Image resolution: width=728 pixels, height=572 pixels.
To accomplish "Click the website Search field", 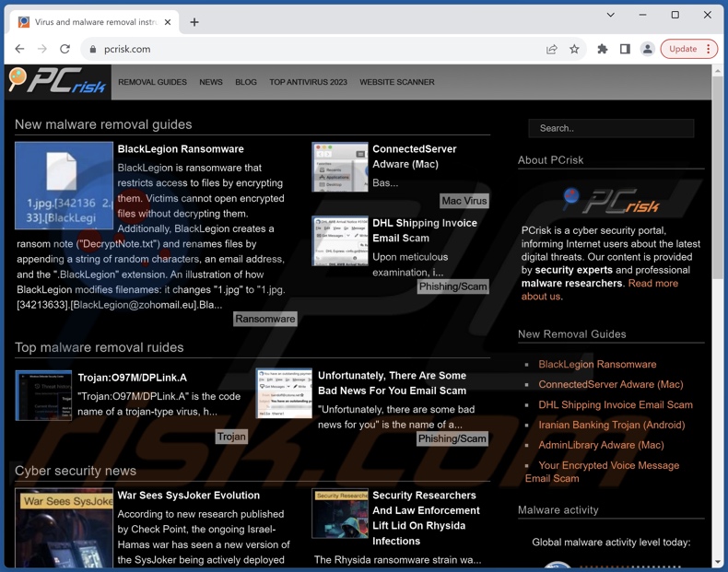I will [611, 128].
